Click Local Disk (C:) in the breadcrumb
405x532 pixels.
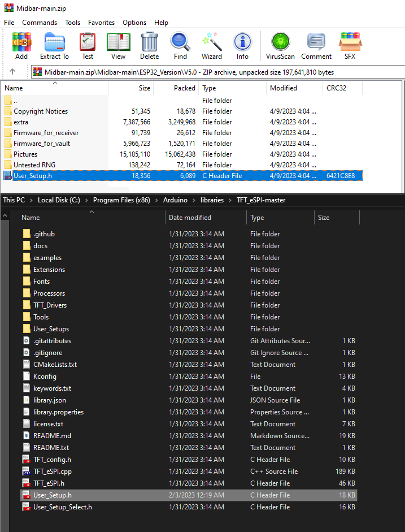pos(59,200)
